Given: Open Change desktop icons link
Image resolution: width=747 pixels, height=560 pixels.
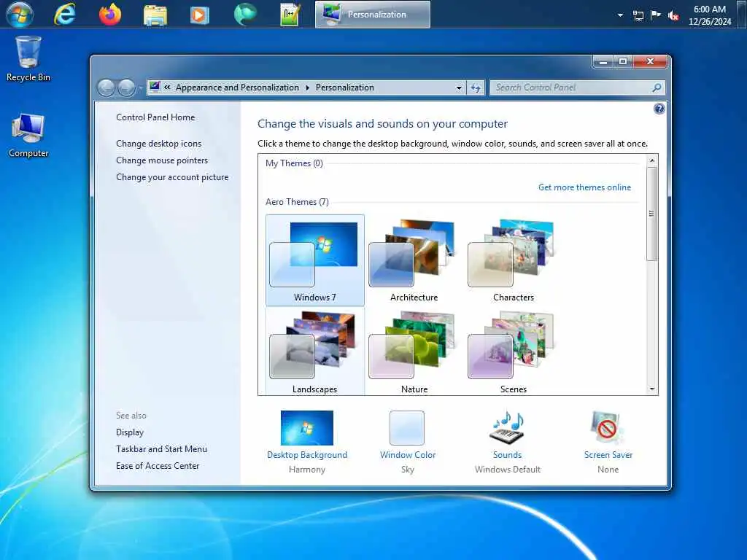Looking at the screenshot, I should [x=158, y=144].
